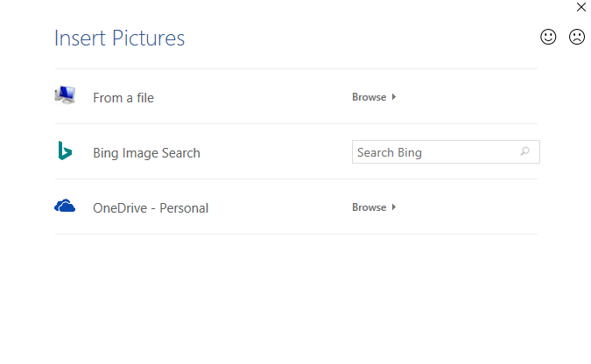Click the "Insert Pictures" heading

click(x=119, y=38)
